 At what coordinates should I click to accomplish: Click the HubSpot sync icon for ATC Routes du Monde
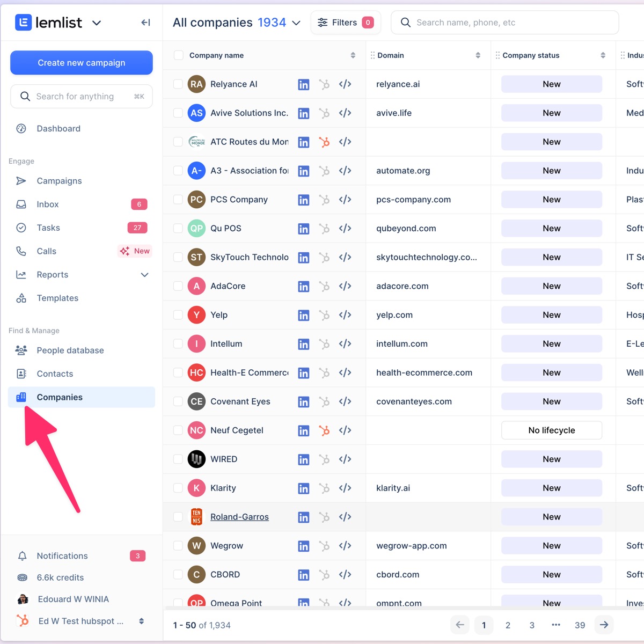(324, 142)
